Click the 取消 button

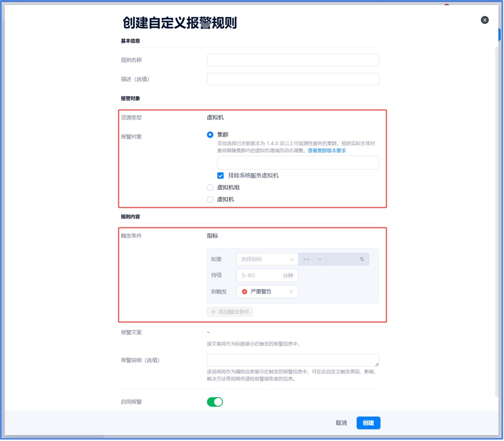coord(341,423)
